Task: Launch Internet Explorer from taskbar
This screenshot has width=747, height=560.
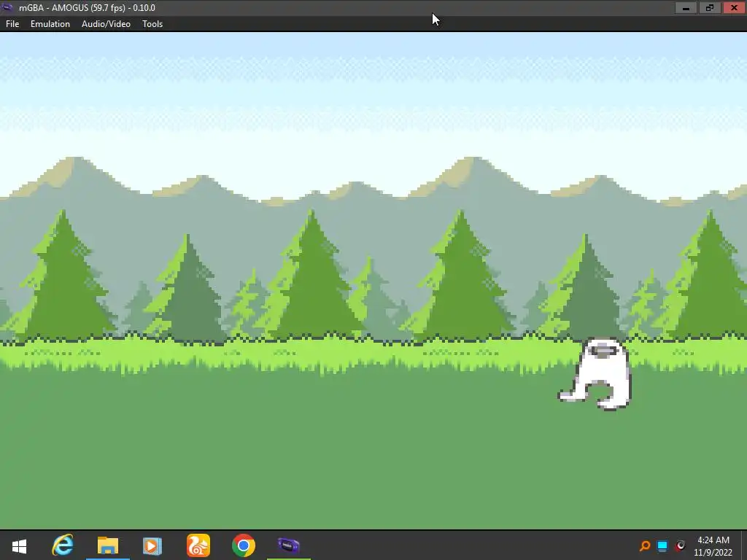Action: pyautogui.click(x=63, y=545)
